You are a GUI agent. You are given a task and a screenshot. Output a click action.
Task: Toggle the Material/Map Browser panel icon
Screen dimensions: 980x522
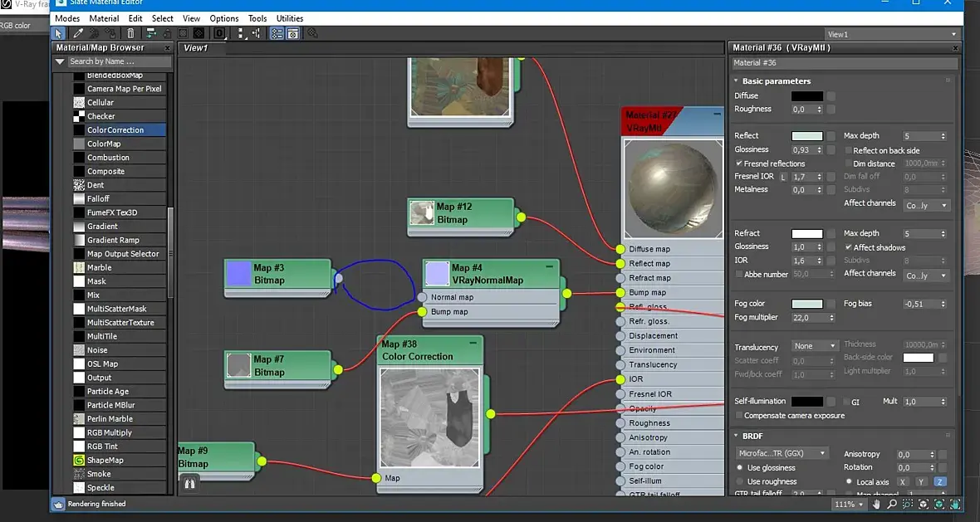277,34
